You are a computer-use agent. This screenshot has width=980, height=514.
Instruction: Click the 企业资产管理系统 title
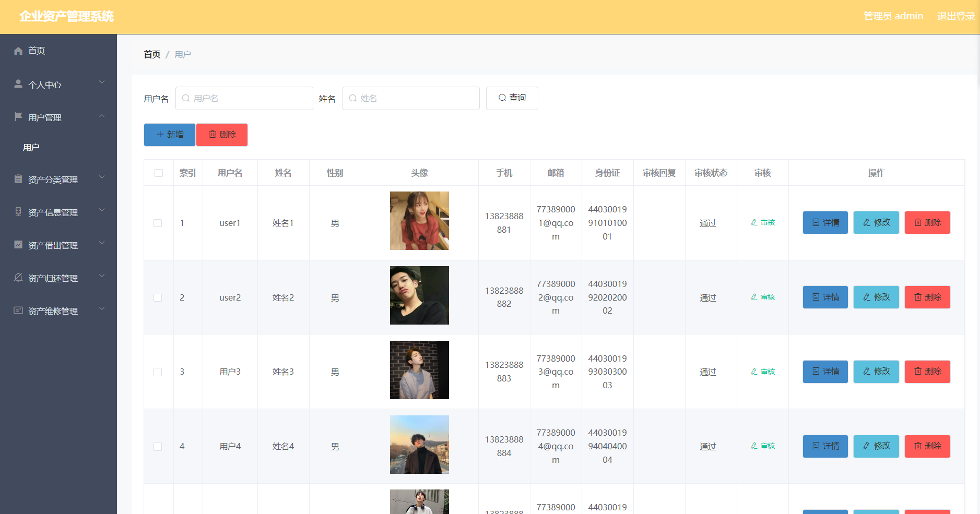click(66, 16)
